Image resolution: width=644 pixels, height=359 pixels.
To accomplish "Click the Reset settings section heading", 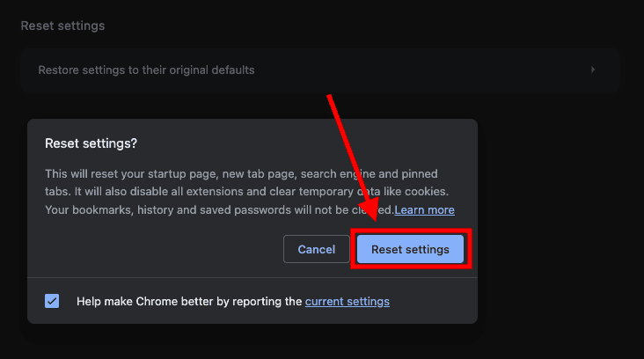I will [62, 26].
